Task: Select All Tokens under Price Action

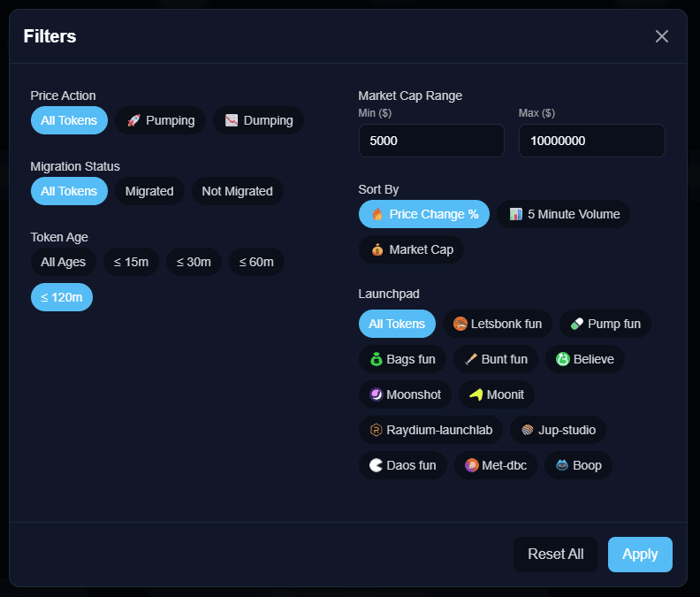Action: 69,120
